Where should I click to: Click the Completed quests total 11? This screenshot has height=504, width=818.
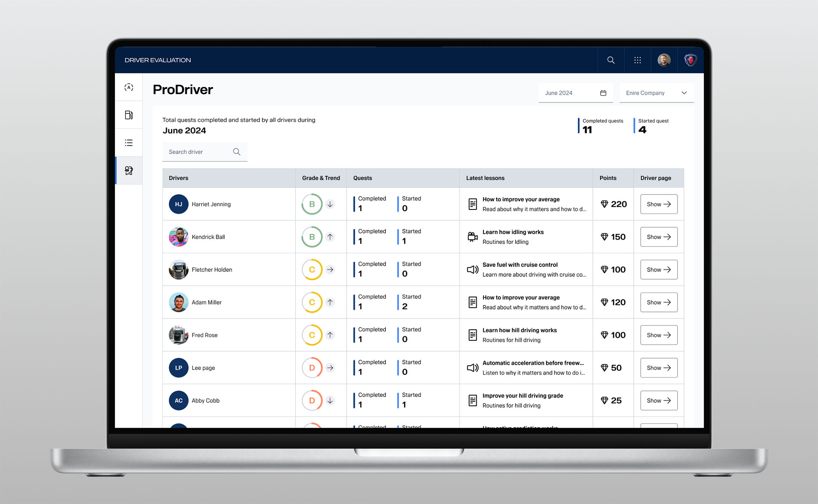[587, 130]
